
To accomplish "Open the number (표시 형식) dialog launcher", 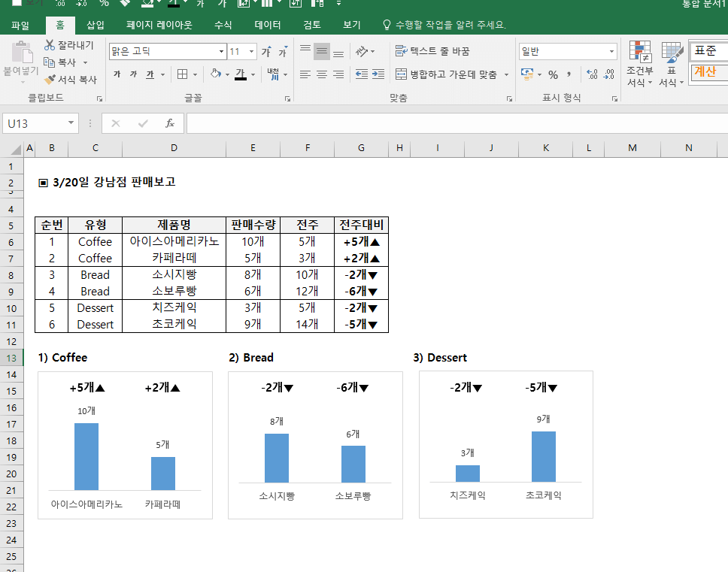I will (x=614, y=98).
